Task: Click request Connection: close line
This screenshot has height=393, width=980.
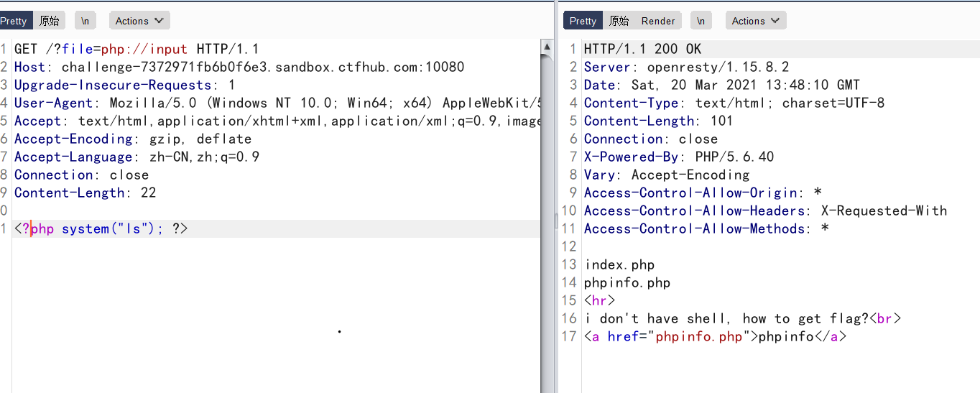Action: [81, 175]
